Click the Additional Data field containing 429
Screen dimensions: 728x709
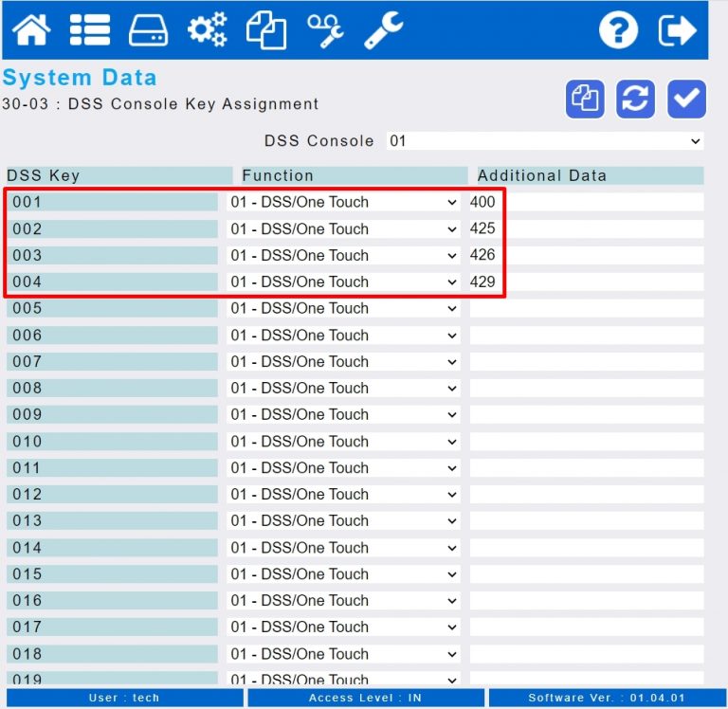point(587,282)
